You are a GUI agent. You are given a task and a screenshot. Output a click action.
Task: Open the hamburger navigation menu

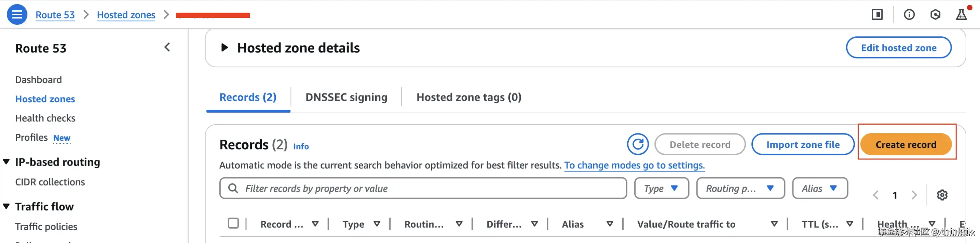click(17, 14)
